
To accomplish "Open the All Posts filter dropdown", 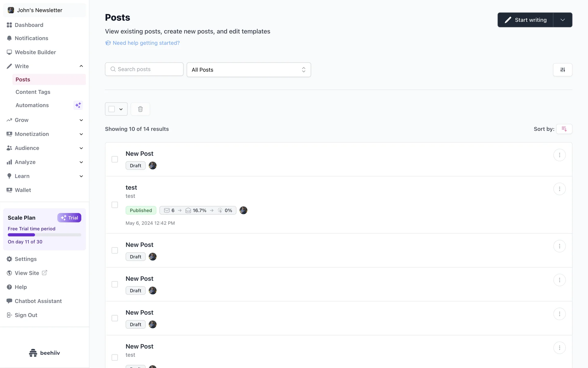I will [x=249, y=70].
